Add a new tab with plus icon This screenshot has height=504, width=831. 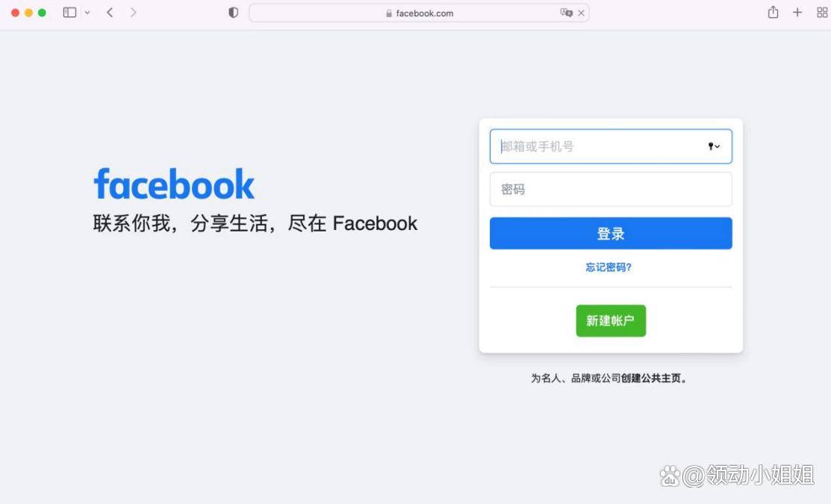pyautogui.click(x=797, y=12)
